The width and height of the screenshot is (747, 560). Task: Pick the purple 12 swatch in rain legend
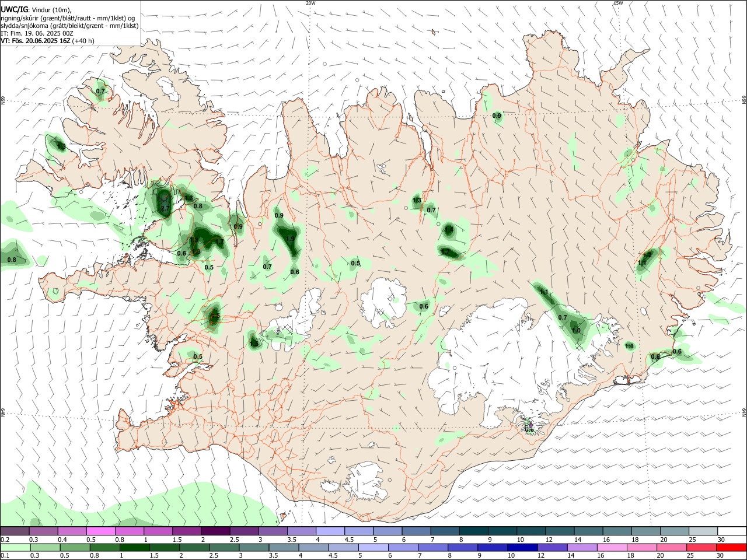pos(553,548)
